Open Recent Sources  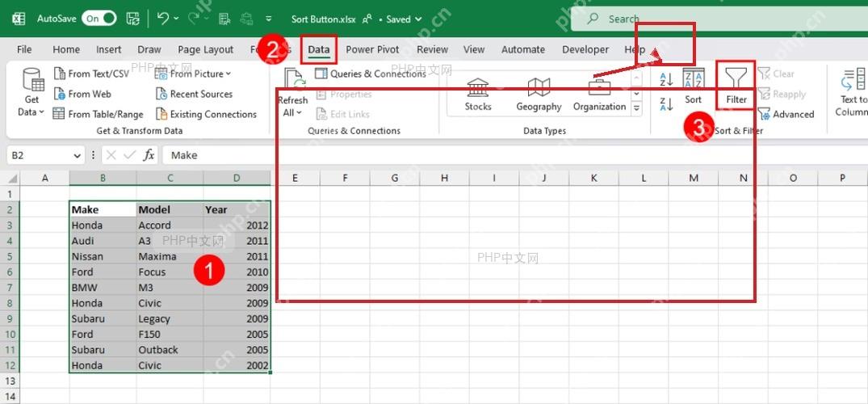pyautogui.click(x=194, y=95)
